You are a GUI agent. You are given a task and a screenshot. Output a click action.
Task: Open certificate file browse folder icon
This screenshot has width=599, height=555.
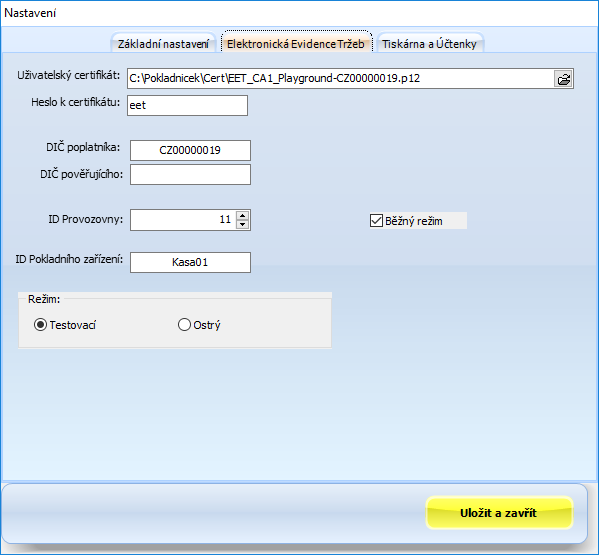point(563,79)
